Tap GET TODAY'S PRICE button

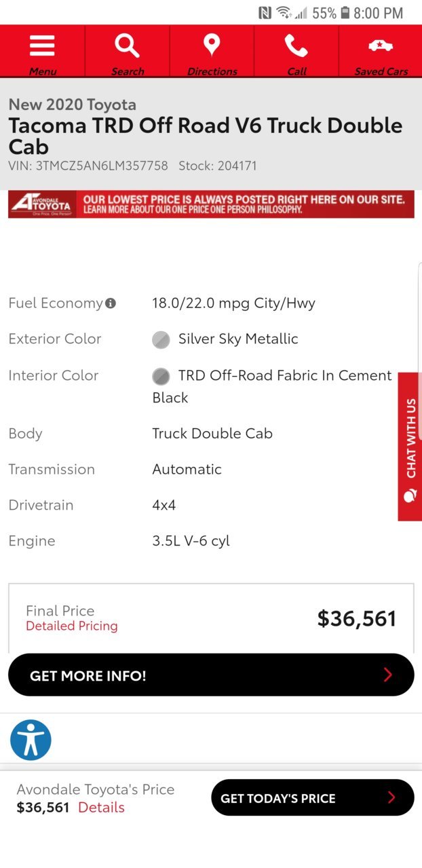pos(313,797)
